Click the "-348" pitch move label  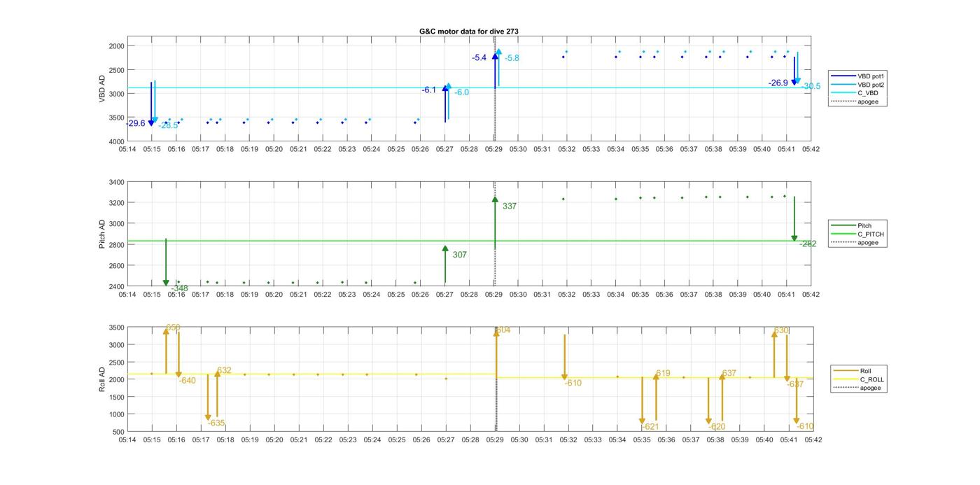[179, 288]
